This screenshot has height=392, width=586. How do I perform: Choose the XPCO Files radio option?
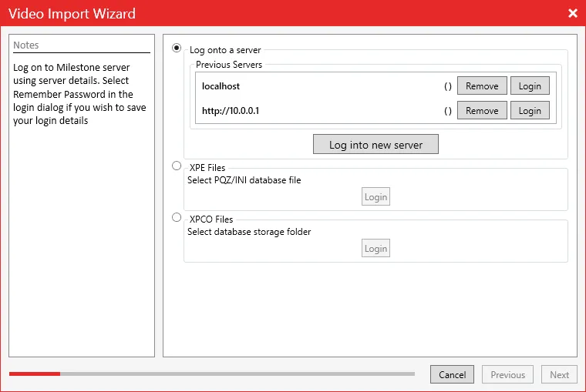click(177, 217)
